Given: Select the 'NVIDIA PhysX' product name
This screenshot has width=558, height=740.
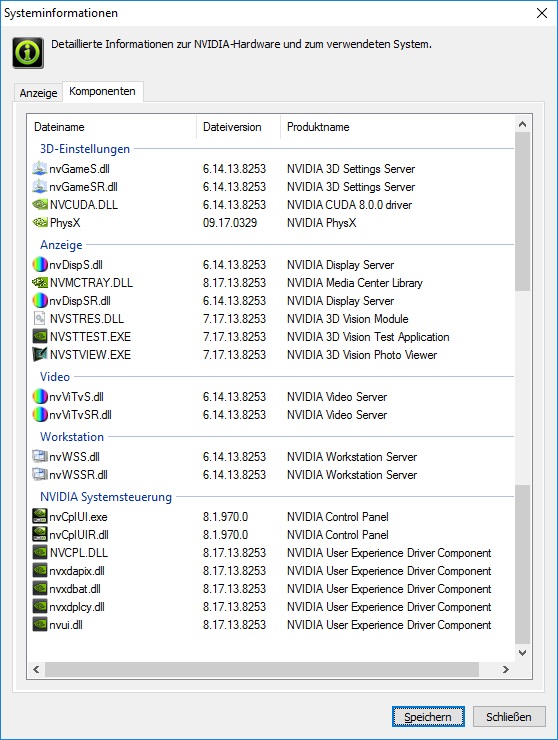Looking at the screenshot, I should 321,223.
